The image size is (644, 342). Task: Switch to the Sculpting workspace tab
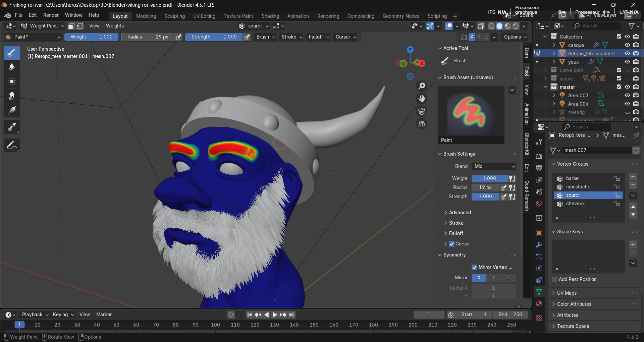click(x=174, y=16)
